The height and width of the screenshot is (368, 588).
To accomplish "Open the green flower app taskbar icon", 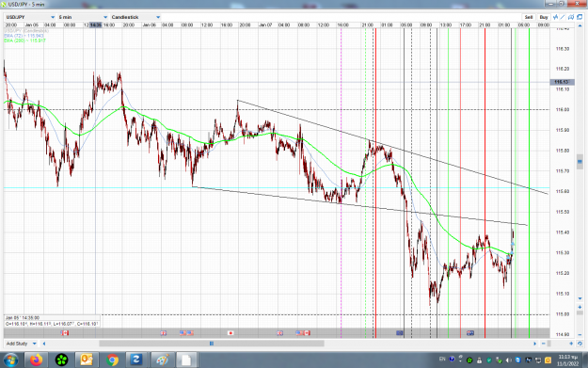I will pos(61,360).
